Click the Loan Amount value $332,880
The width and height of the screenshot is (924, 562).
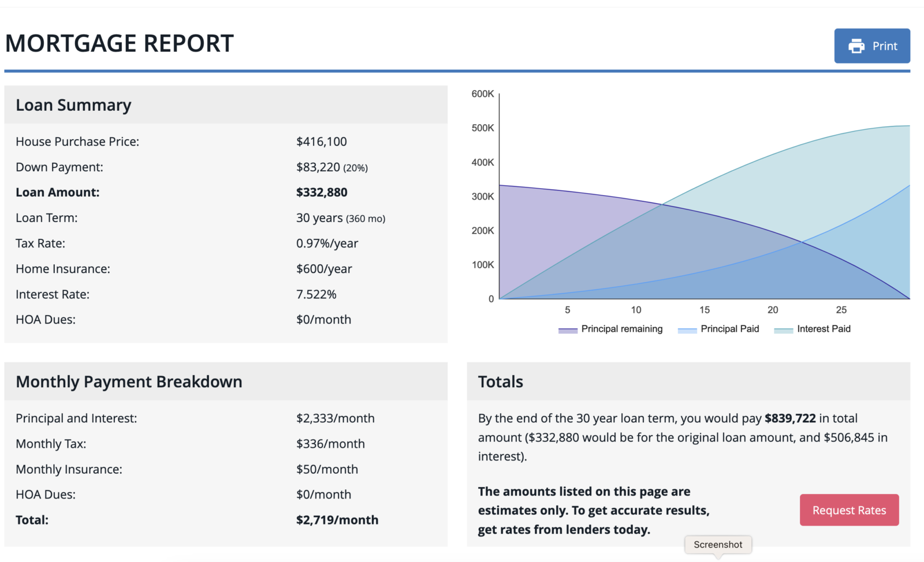coord(322,192)
